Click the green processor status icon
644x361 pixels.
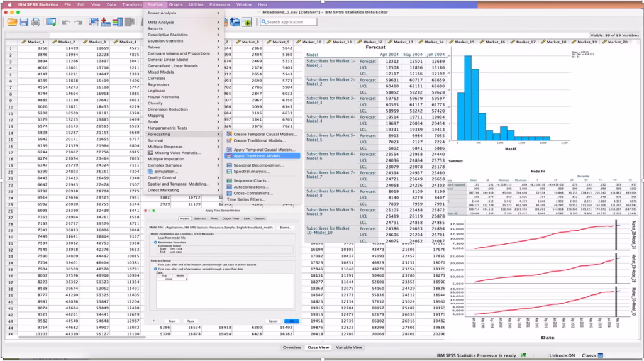tap(523, 355)
